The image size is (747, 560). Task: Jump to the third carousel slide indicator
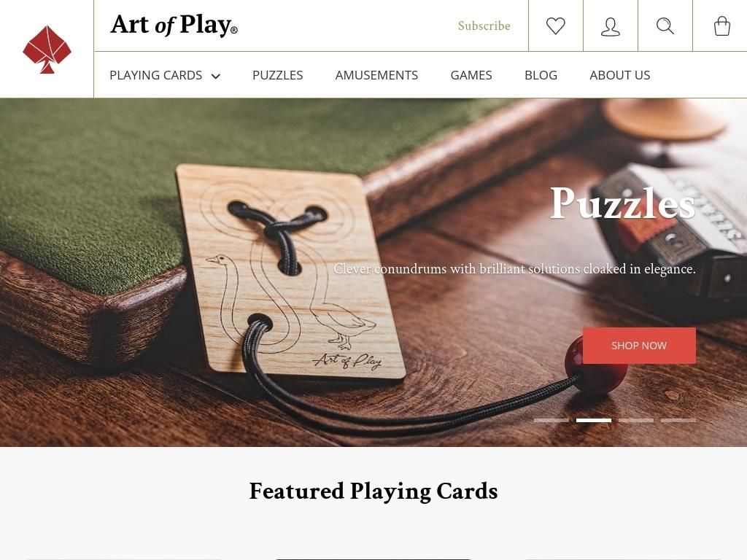click(636, 421)
